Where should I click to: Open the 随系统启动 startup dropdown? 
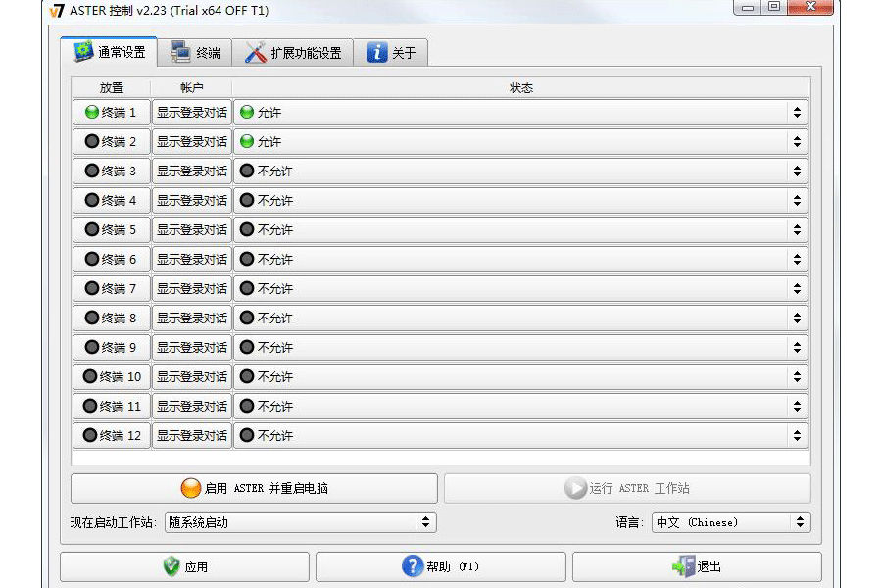(x=301, y=522)
